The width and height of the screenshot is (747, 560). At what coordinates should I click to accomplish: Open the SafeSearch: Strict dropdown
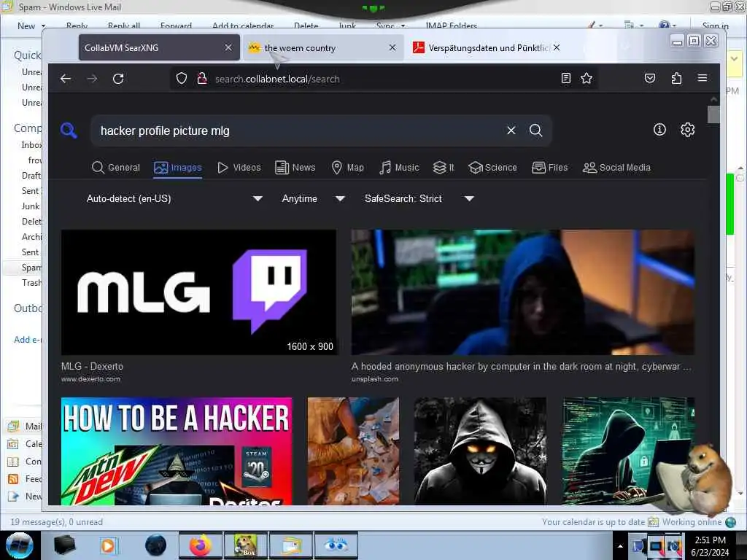pos(419,198)
